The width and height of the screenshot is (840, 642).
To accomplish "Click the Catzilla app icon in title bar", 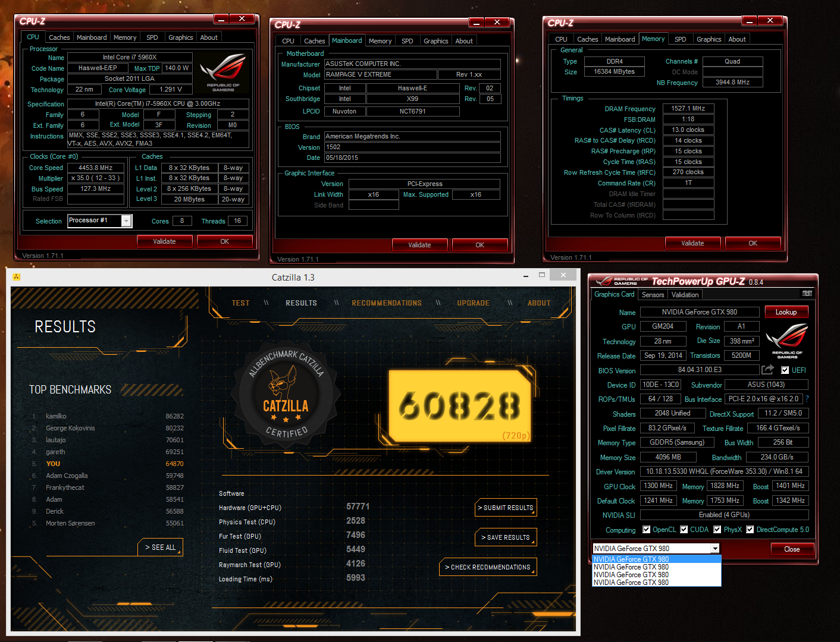I will click(x=16, y=277).
